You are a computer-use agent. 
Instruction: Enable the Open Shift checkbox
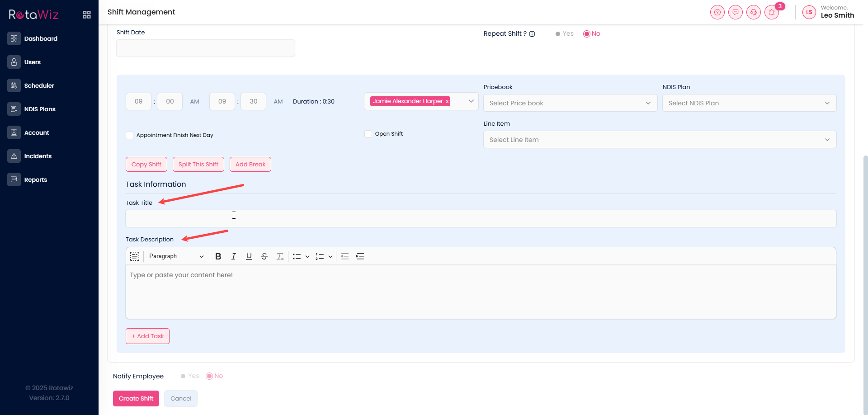point(368,134)
